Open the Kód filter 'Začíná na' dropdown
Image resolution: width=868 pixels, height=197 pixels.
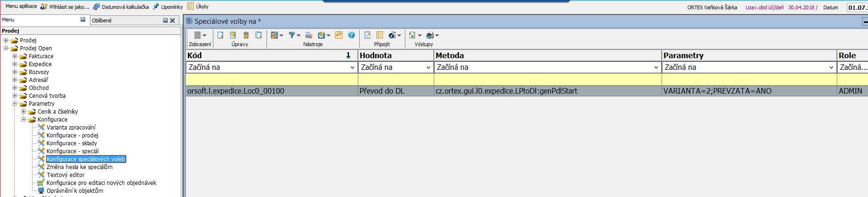click(352, 68)
